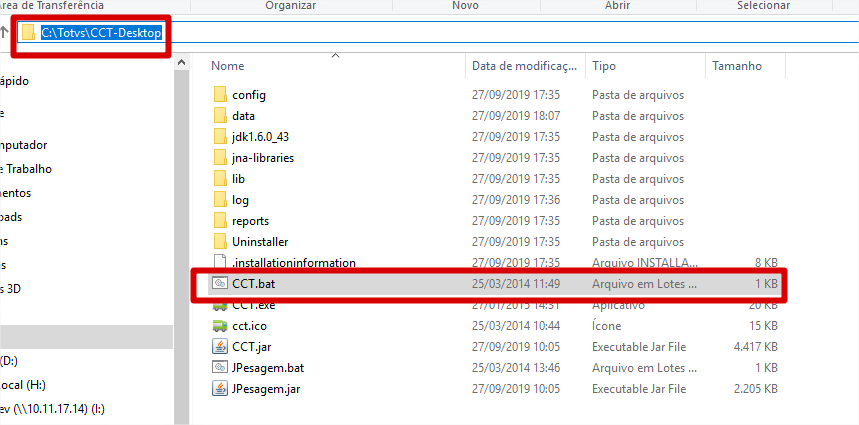Viewport: 859px width, 425px height.
Task: Sort by Data de modificação column
Action: [x=524, y=66]
